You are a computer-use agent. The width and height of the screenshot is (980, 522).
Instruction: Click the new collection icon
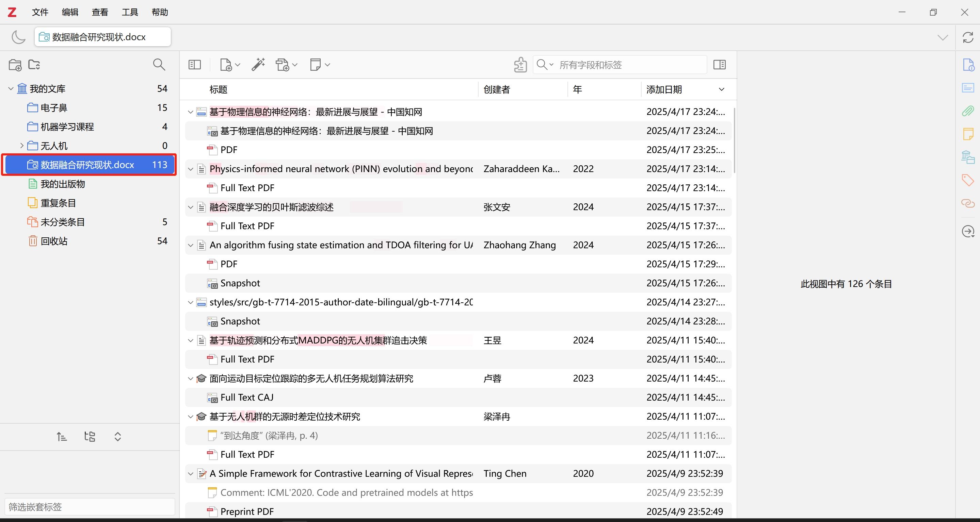(x=15, y=65)
